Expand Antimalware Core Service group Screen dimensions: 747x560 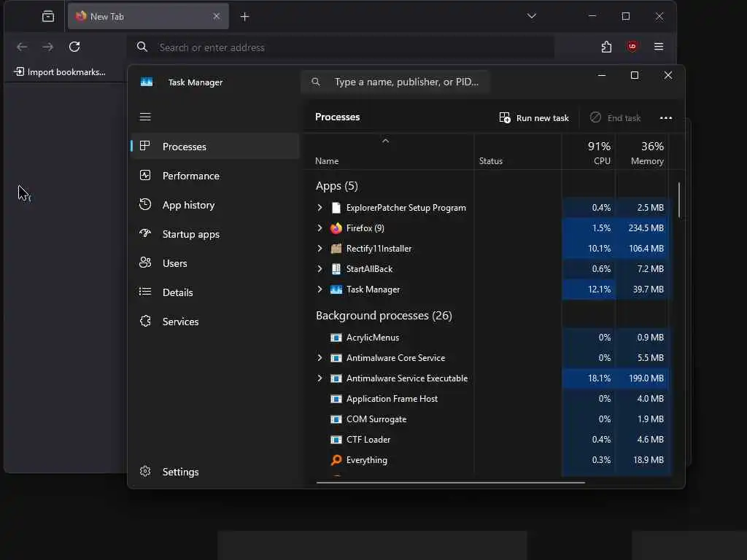click(320, 357)
